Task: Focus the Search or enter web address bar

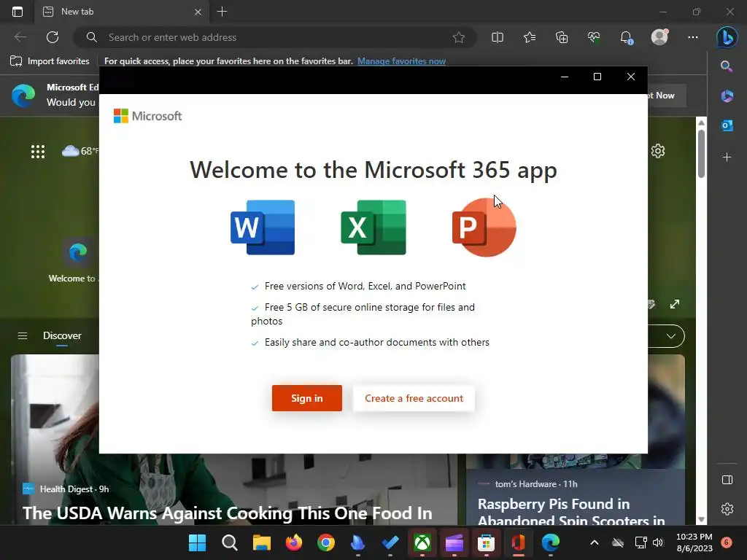Action: click(x=275, y=37)
